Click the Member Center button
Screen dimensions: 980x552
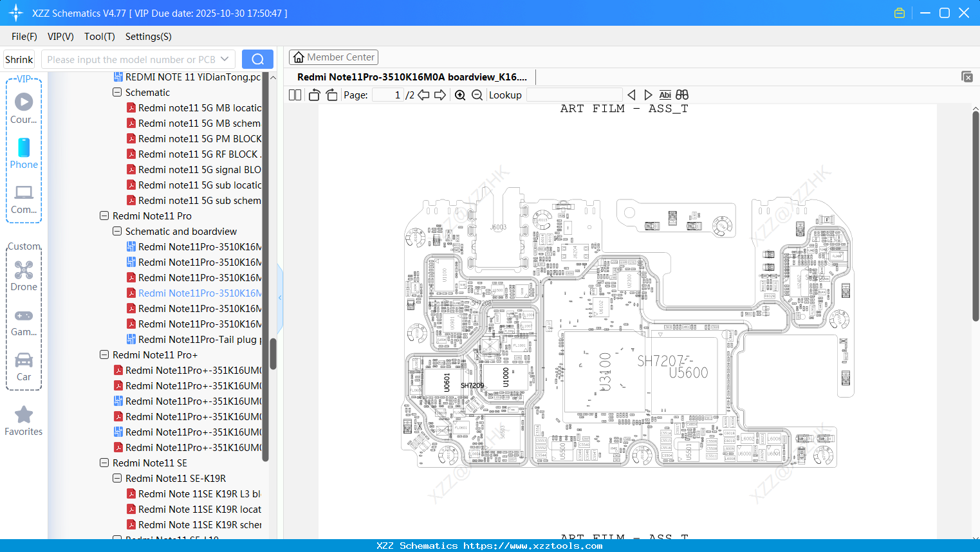333,57
